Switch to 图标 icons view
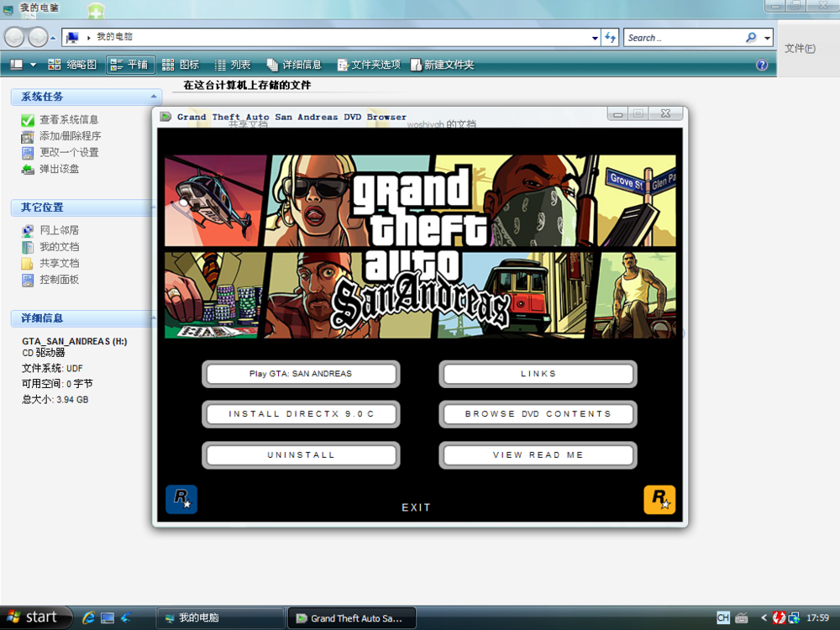Image resolution: width=840 pixels, height=630 pixels. pos(181,65)
